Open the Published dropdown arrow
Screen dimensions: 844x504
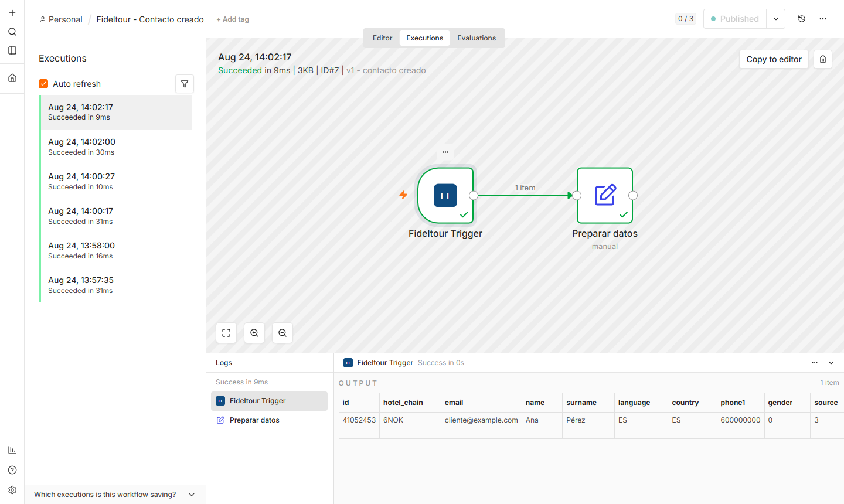click(776, 19)
